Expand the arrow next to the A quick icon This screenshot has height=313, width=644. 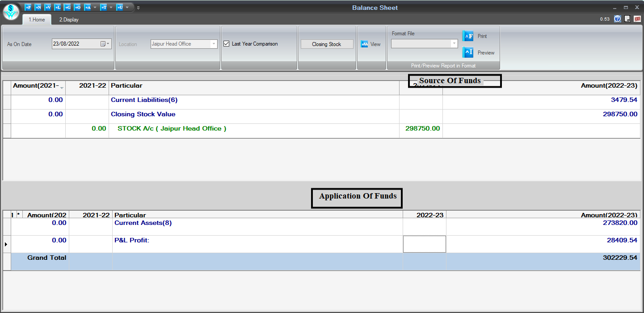tap(95, 7)
